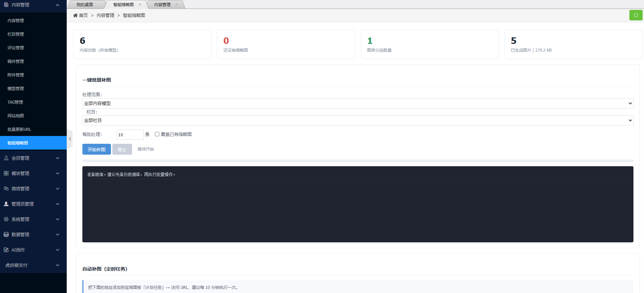Expand the 微信管理 chevron

click(58, 189)
